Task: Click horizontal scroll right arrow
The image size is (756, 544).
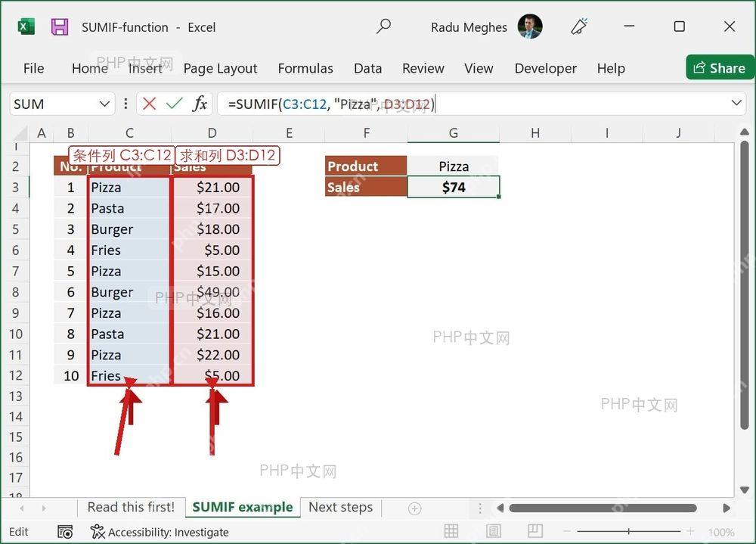Action: coord(726,508)
